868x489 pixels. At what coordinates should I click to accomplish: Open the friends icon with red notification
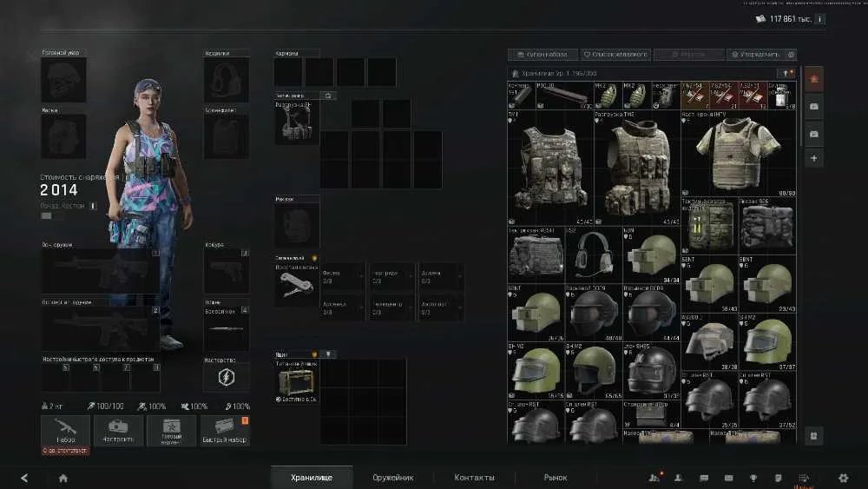click(x=654, y=478)
